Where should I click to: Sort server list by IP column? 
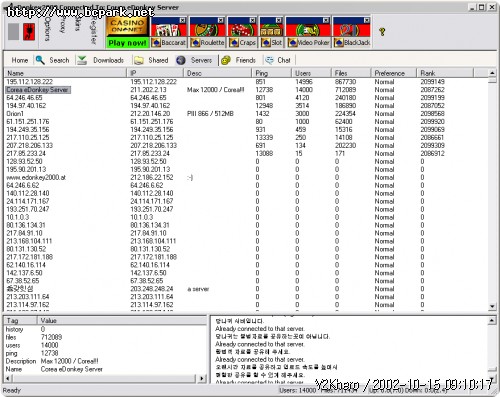click(155, 73)
